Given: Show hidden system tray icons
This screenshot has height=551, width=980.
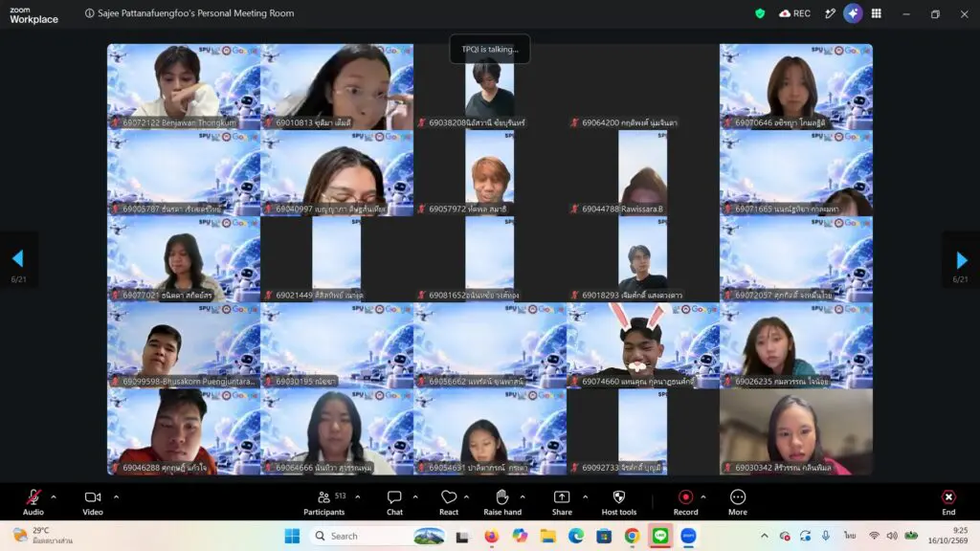Looking at the screenshot, I should point(765,536).
